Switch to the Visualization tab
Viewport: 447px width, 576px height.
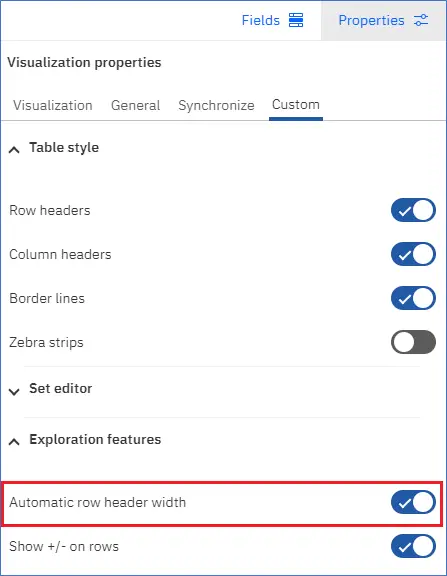coord(53,105)
